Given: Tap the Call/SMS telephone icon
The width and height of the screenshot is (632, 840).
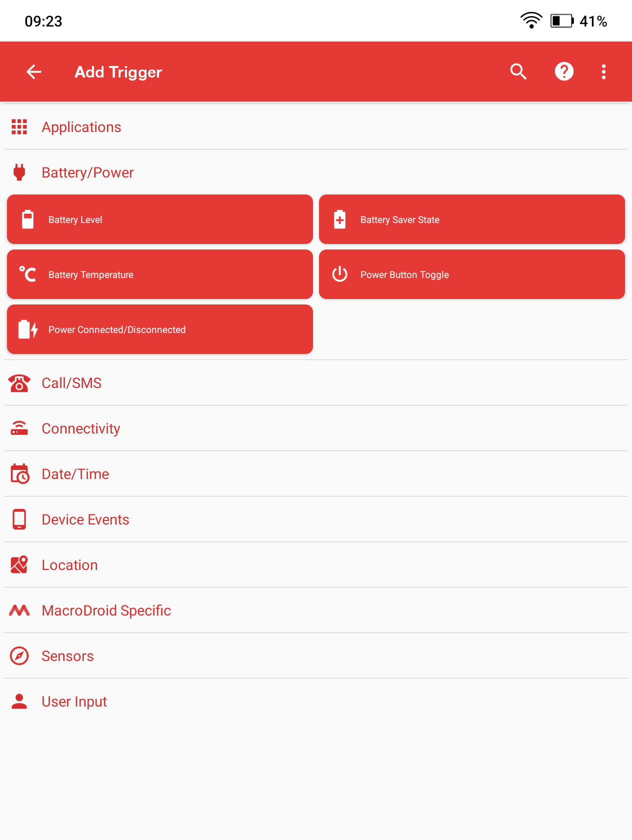Looking at the screenshot, I should [19, 383].
